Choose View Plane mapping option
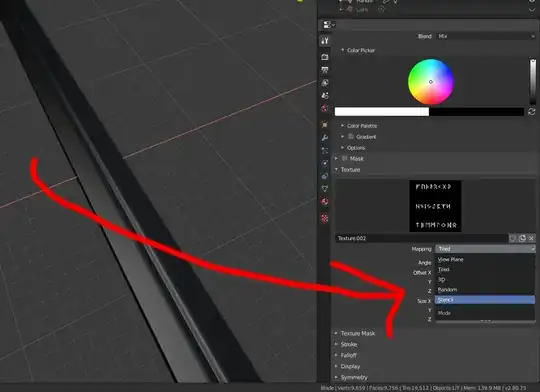This screenshot has width=540, height=392. pyautogui.click(x=485, y=259)
